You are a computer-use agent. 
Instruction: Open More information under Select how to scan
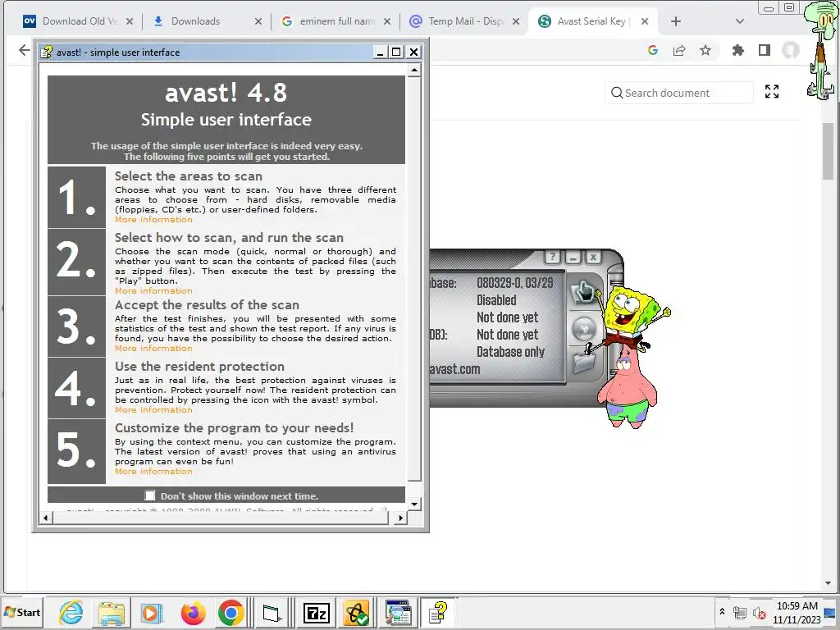[153, 291]
